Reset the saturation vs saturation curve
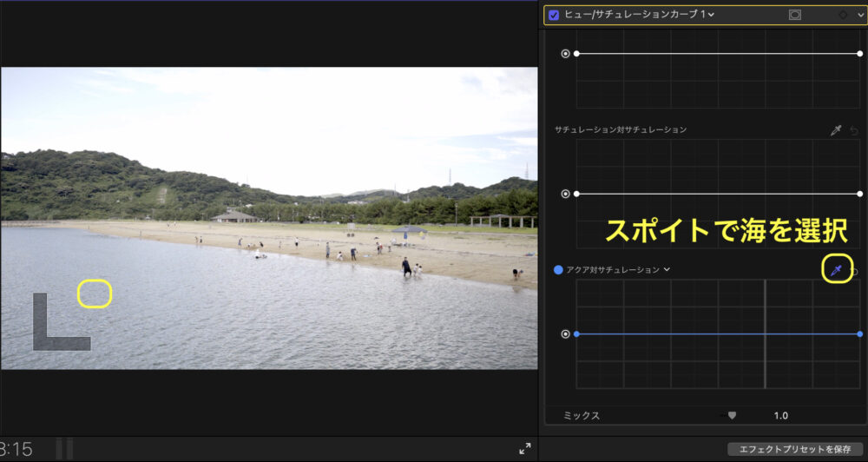 [x=853, y=130]
